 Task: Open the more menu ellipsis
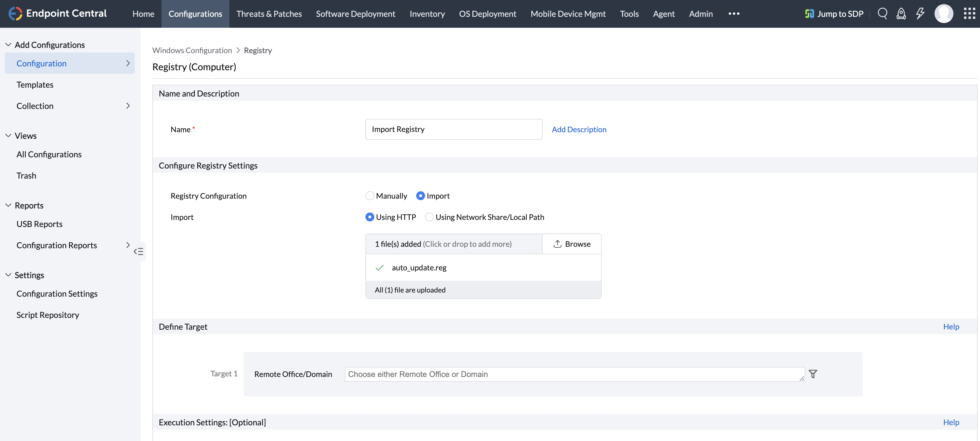tap(734, 14)
